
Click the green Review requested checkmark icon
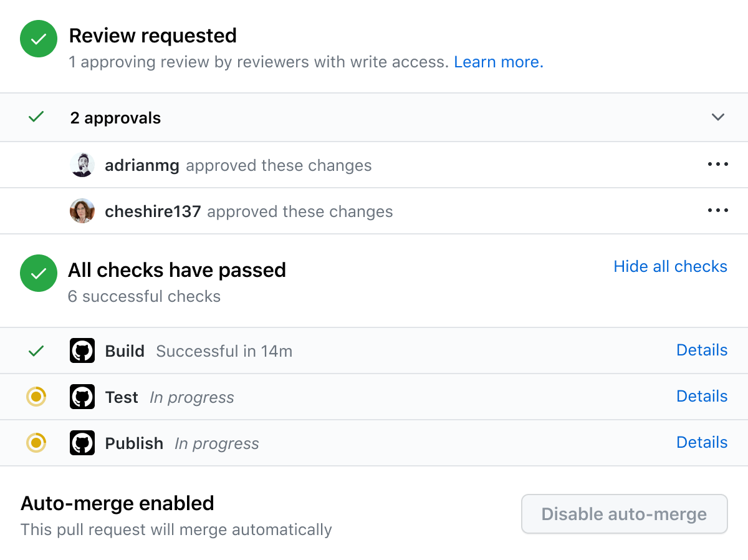click(x=39, y=39)
